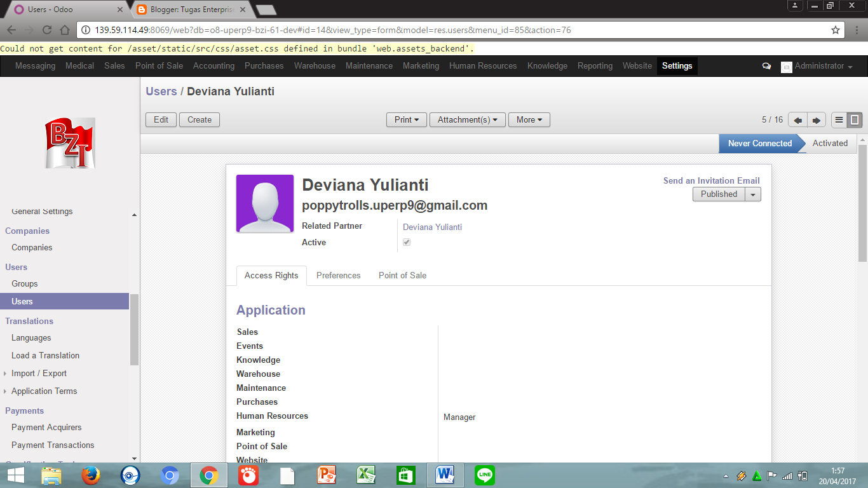The width and height of the screenshot is (868, 488).
Task: Click Send an Invitation Email link
Action: coord(712,180)
